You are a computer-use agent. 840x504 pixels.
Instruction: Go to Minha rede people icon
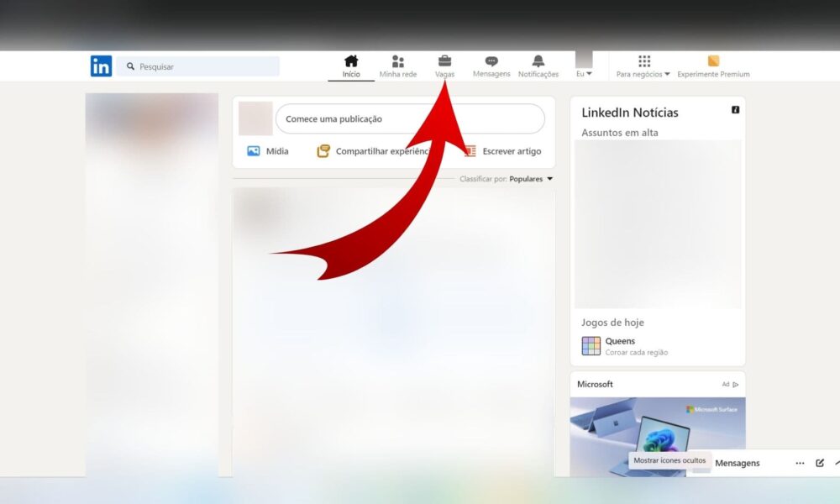(x=397, y=61)
